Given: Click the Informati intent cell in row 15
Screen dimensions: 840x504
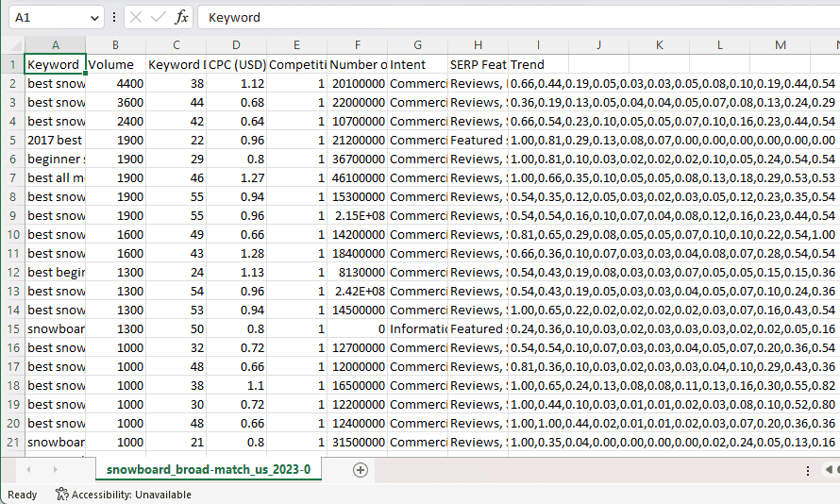Looking at the screenshot, I should 418,328.
